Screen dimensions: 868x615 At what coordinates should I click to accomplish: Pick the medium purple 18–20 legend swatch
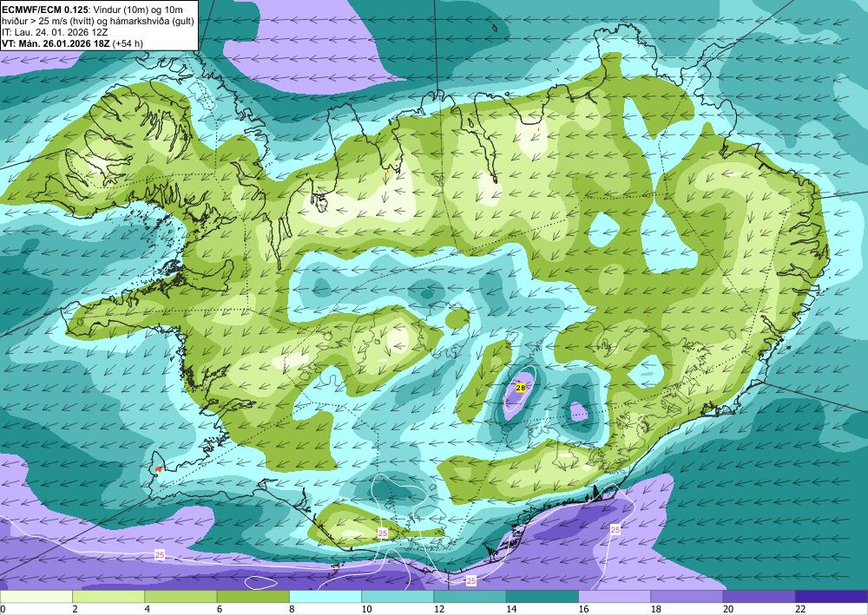[x=687, y=597]
